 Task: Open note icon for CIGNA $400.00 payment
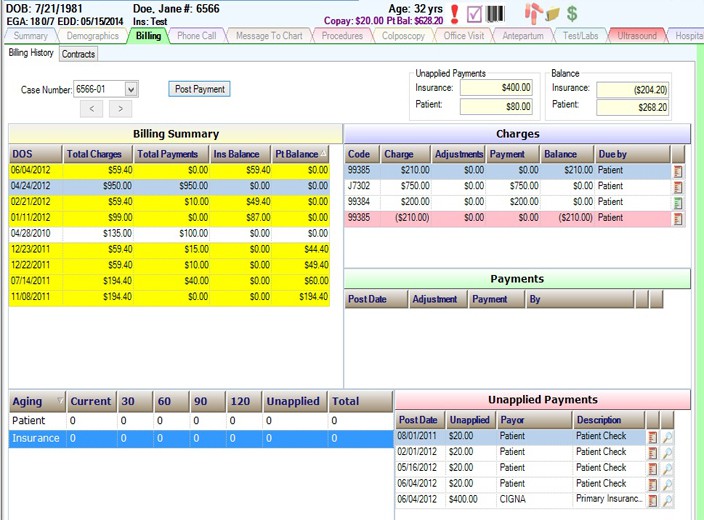[x=653, y=500]
